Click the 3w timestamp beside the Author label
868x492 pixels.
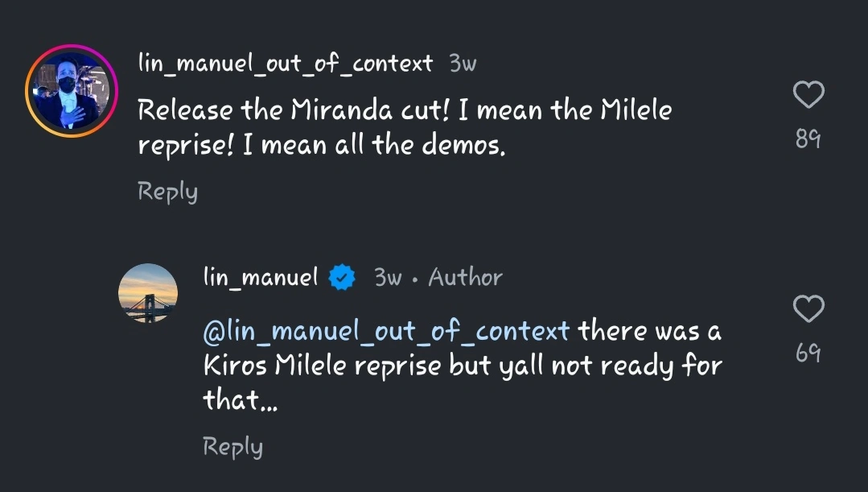click(x=388, y=278)
